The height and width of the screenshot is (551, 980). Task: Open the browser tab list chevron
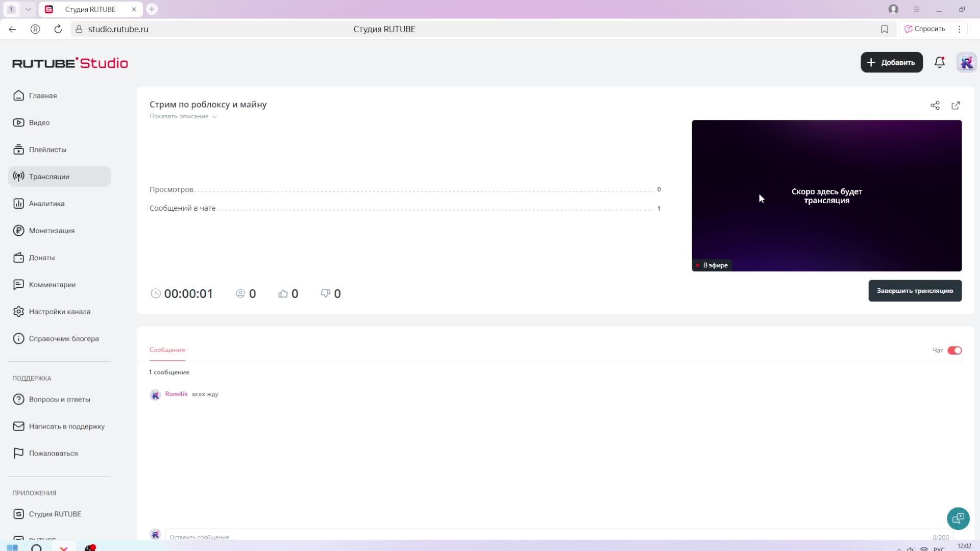(28, 9)
